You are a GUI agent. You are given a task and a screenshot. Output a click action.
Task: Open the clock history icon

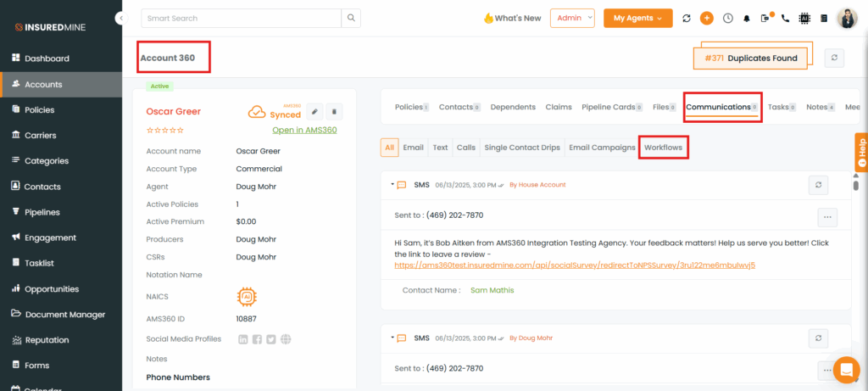[x=728, y=19]
